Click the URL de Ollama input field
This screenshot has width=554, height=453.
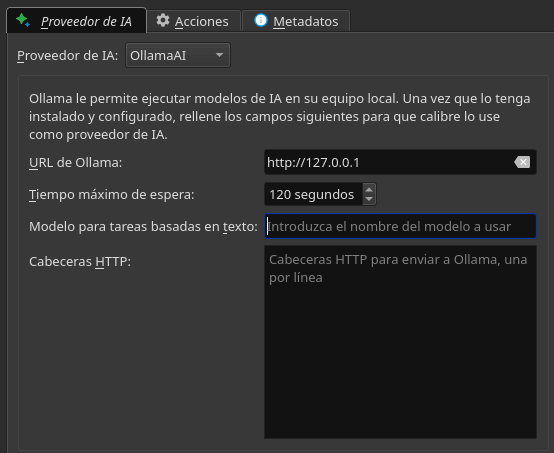pos(400,162)
